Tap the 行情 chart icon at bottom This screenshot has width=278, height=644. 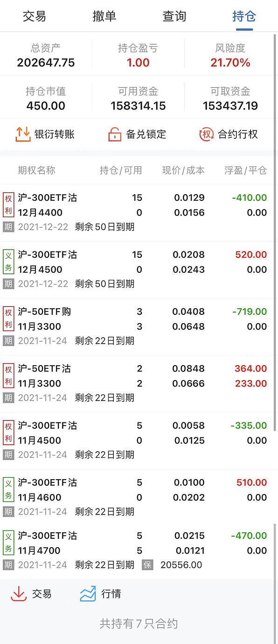88,594
